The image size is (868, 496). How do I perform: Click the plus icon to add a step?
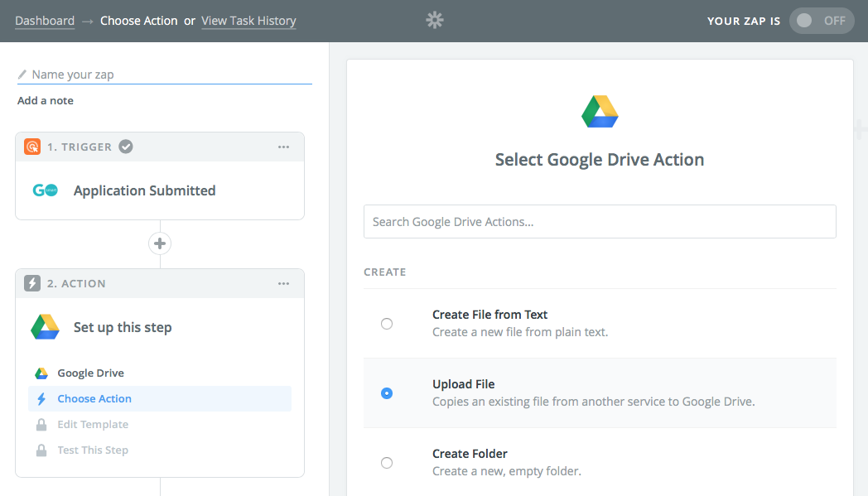point(160,243)
